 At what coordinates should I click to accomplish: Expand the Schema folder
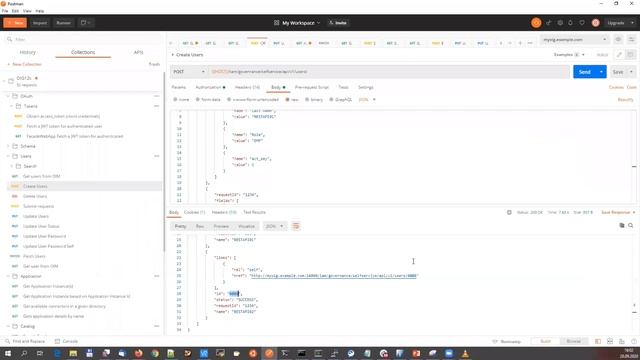[8, 146]
